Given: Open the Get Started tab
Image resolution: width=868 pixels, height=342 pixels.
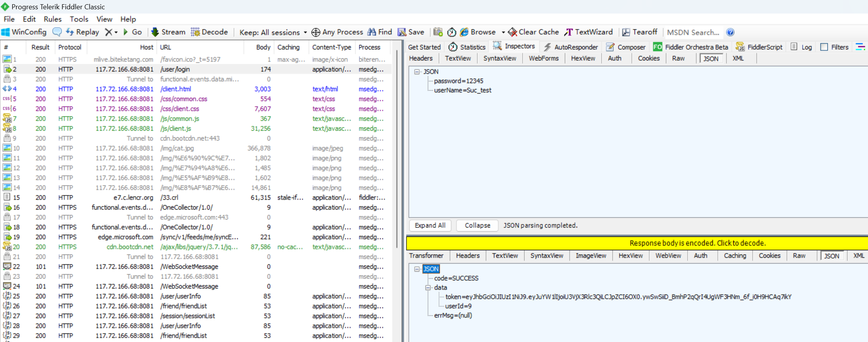Looking at the screenshot, I should pyautogui.click(x=424, y=47).
